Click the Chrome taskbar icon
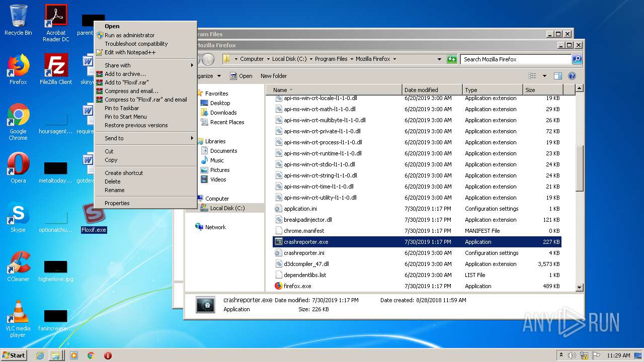 pyautogui.click(x=91, y=355)
